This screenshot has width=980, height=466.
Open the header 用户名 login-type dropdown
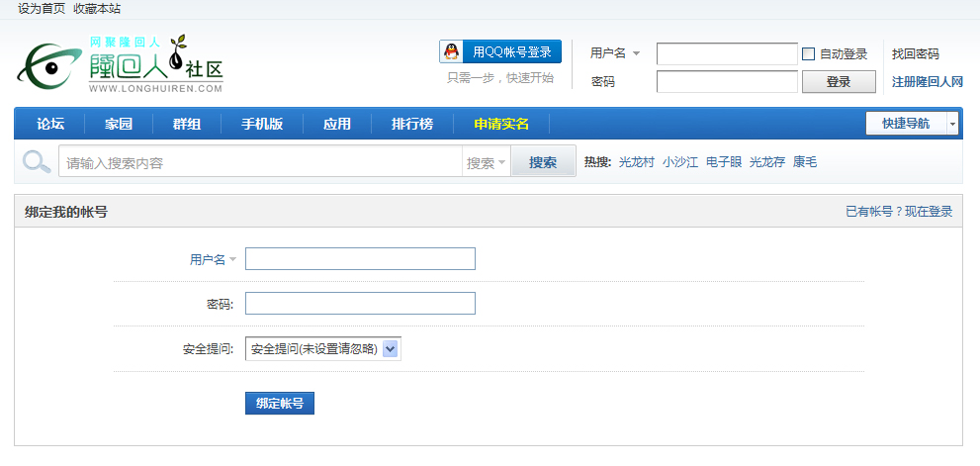[615, 53]
